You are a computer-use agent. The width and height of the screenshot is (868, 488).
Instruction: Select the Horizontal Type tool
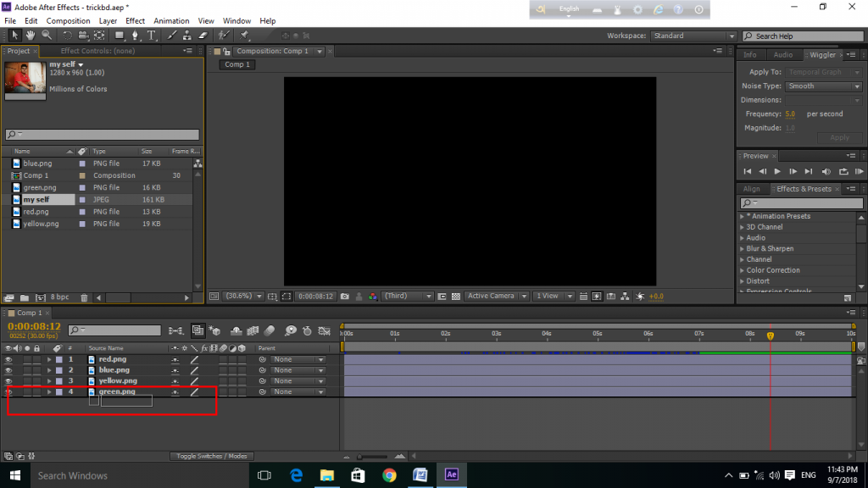coord(151,36)
